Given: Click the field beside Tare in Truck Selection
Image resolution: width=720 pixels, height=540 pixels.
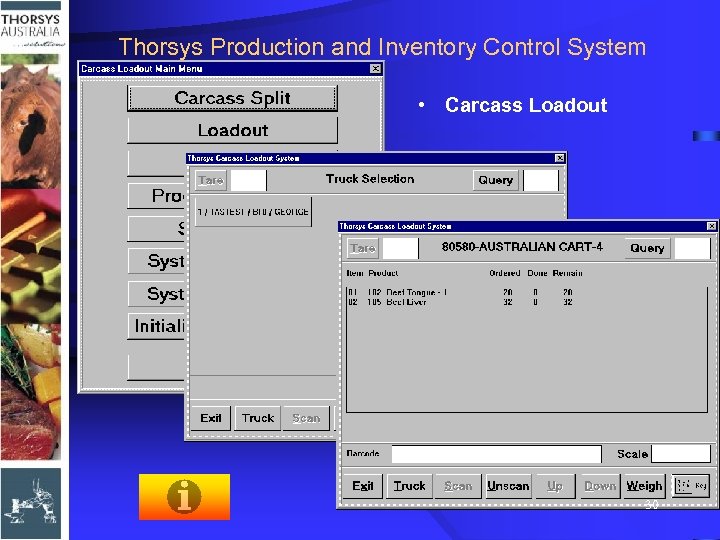Looking at the screenshot, I should (248, 180).
